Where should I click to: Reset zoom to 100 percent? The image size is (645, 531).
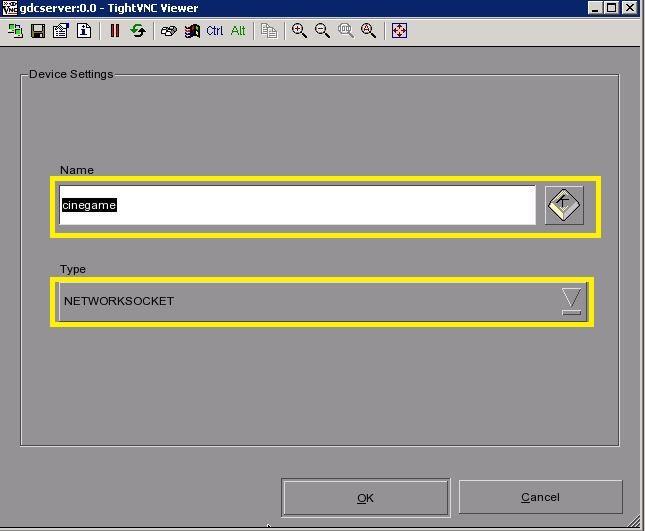pyautogui.click(x=346, y=31)
